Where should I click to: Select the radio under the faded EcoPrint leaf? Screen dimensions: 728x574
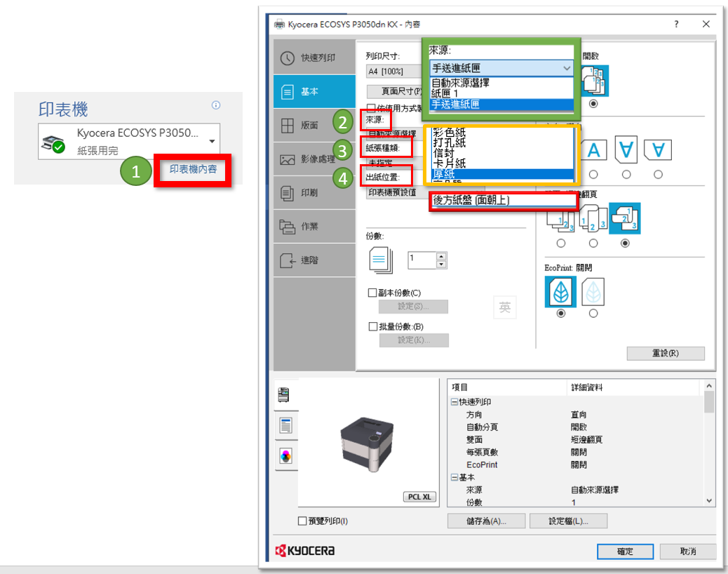593,314
